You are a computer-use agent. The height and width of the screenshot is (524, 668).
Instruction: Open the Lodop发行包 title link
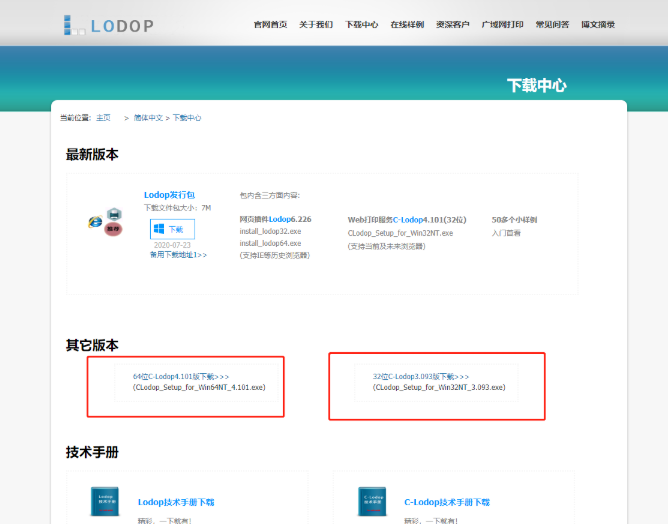pyautogui.click(x=172, y=195)
